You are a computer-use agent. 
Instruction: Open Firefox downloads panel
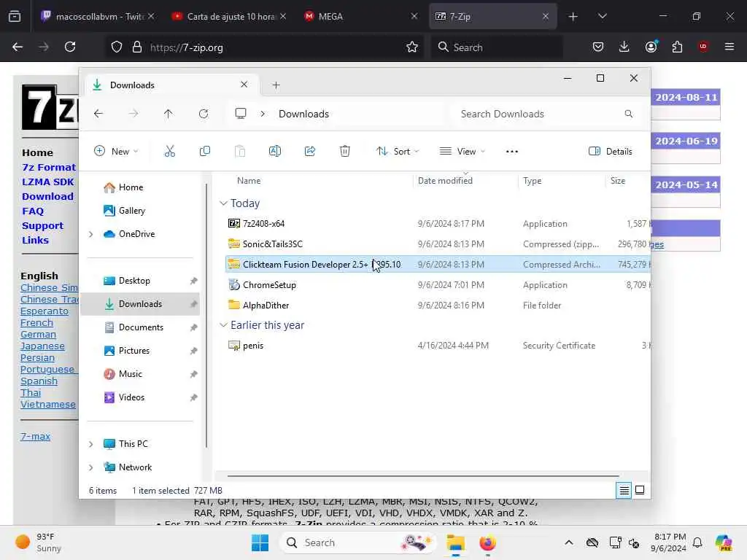[x=624, y=47]
